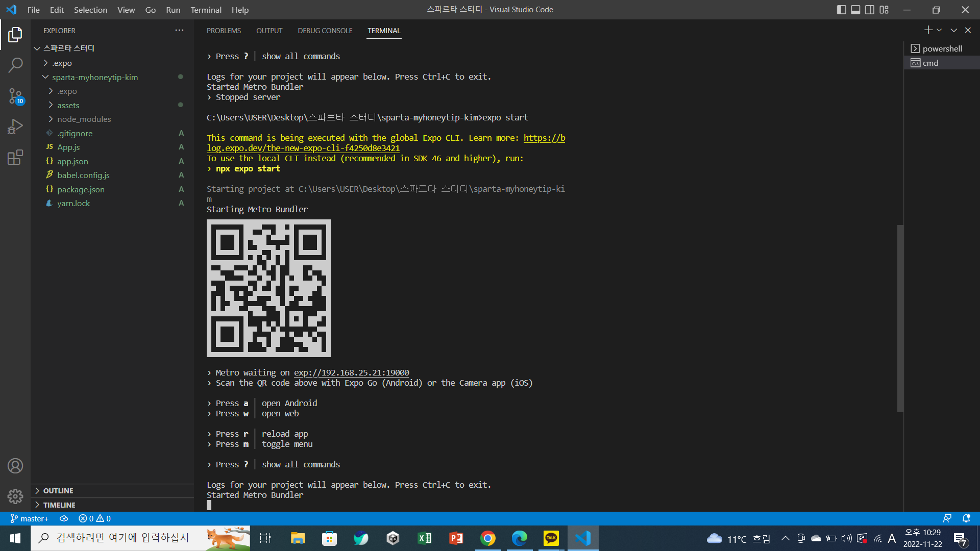
Task: Open Google Chrome from the taskbar
Action: point(487,538)
